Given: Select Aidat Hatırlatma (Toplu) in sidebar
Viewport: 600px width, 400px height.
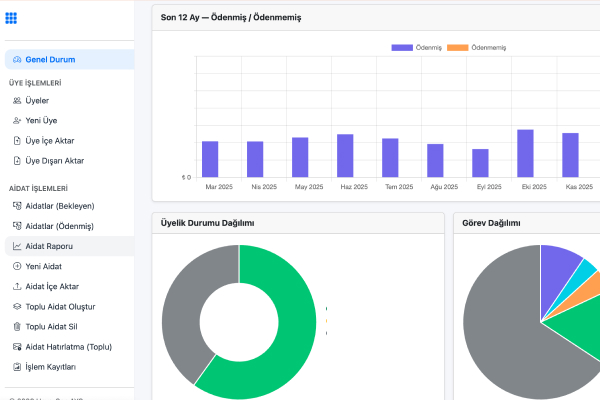Looking at the screenshot, I should 68,347.
